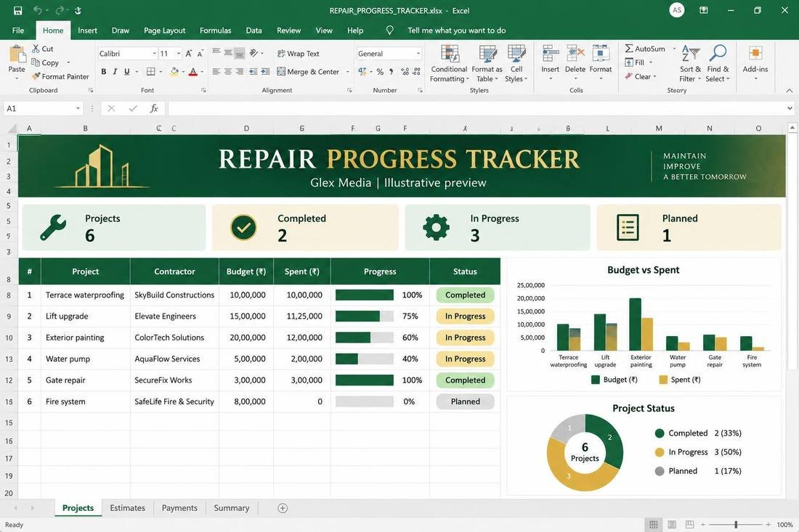Switch to Page Layout view in status bar
This screenshot has height=532, width=799.
(x=672, y=524)
